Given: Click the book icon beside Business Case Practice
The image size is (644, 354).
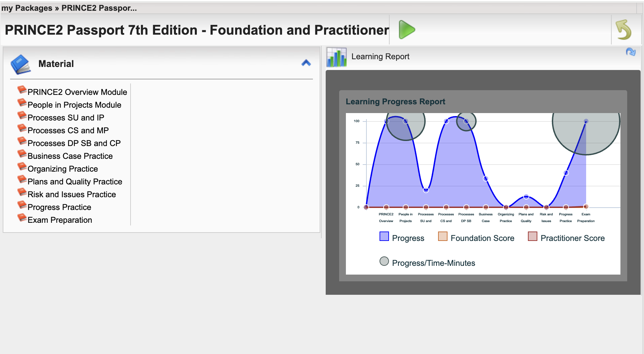Looking at the screenshot, I should (22, 154).
